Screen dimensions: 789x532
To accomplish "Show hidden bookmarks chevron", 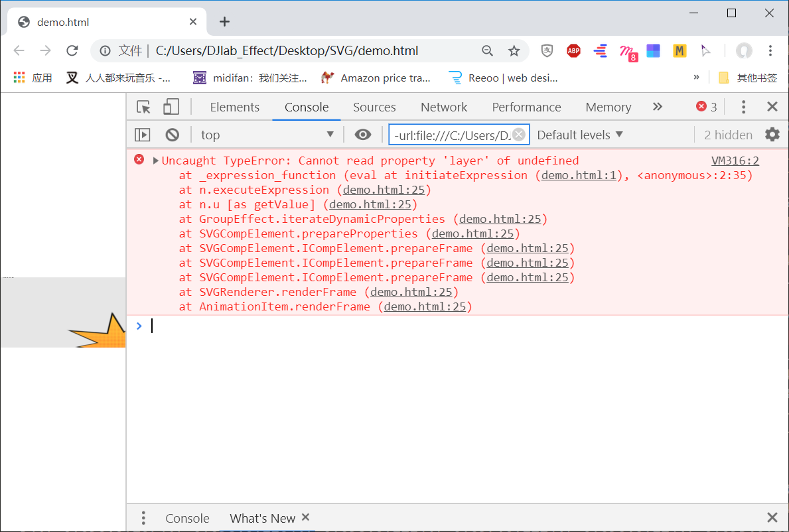I will 696,77.
